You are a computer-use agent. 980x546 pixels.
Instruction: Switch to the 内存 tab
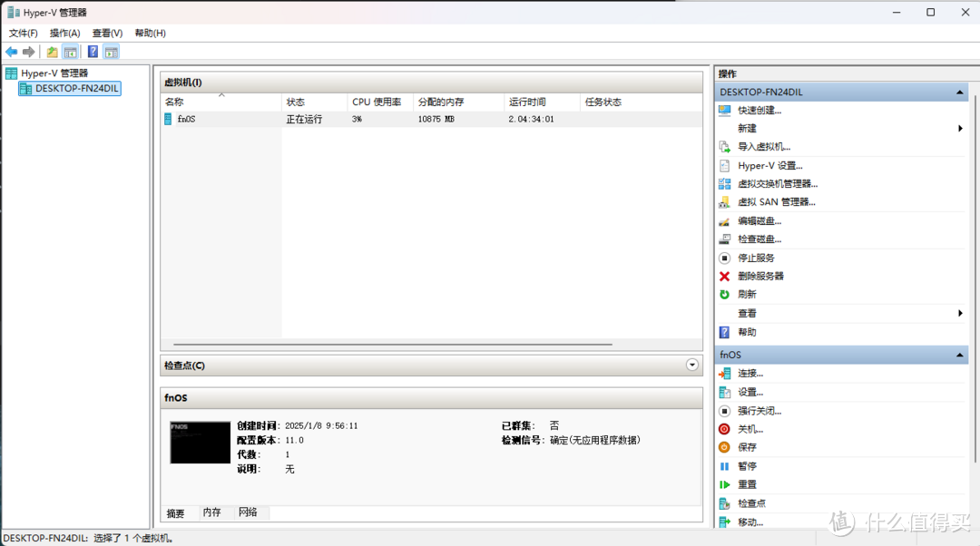pos(212,512)
